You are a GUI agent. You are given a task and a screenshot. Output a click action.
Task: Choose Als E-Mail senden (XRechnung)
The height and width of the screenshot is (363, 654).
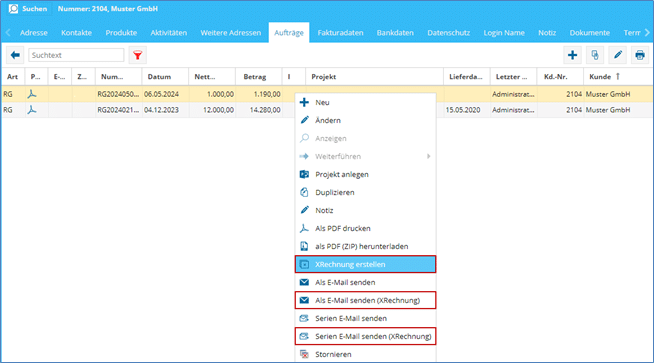(x=365, y=300)
